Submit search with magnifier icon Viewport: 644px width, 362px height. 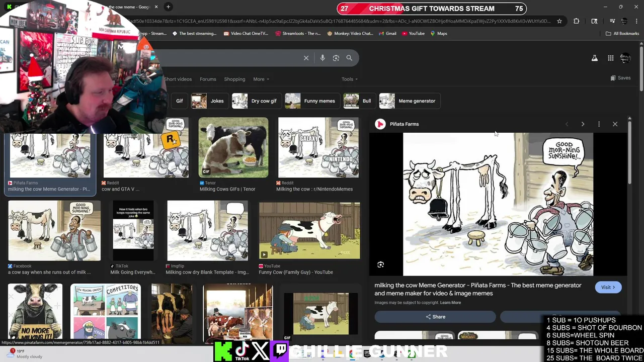(x=349, y=58)
